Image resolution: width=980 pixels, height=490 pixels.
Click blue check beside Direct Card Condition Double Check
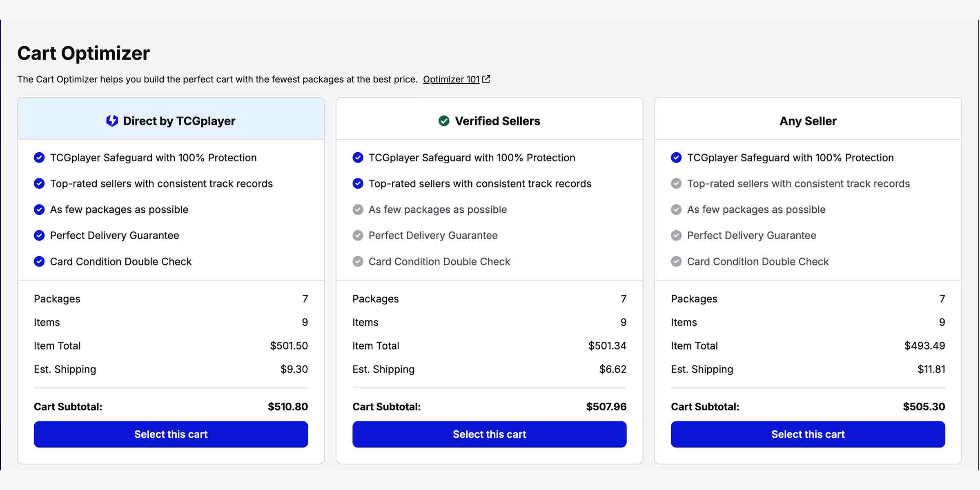click(39, 261)
